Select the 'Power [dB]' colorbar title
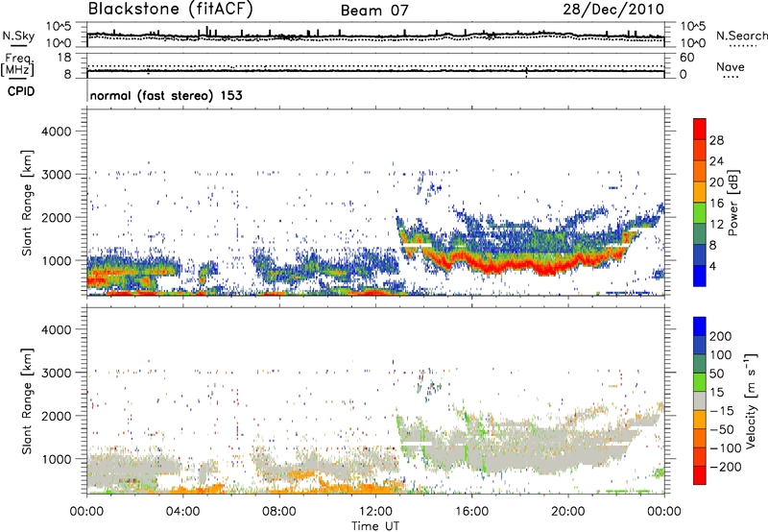The image size is (768, 532). [733, 203]
